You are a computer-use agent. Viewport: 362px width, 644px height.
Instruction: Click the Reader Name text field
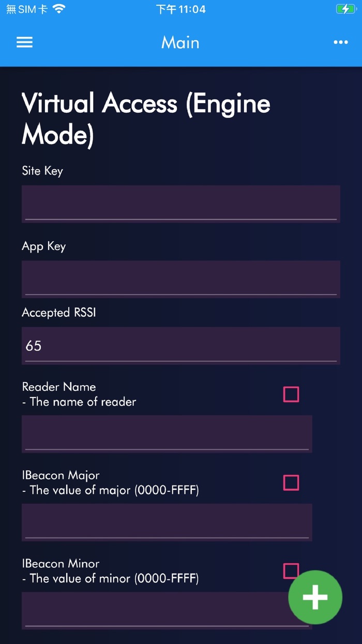coord(167,433)
